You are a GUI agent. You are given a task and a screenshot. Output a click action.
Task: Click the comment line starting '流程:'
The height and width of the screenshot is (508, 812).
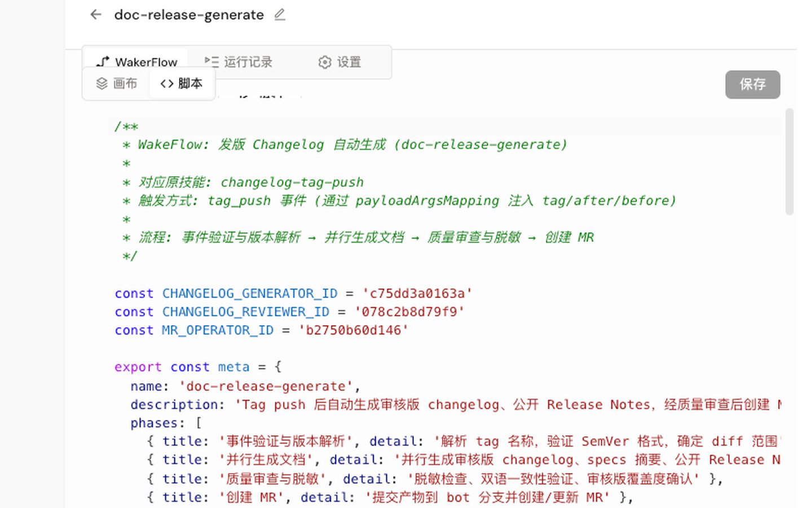(358, 237)
